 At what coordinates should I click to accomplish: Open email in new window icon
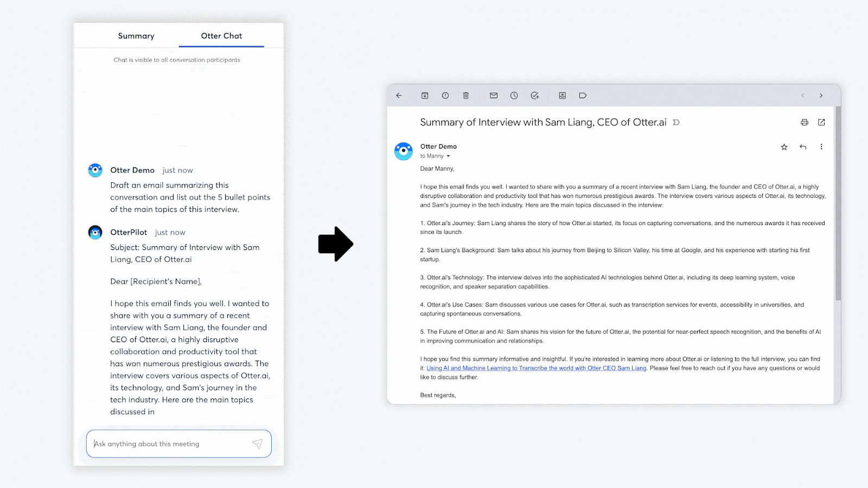pos(821,123)
